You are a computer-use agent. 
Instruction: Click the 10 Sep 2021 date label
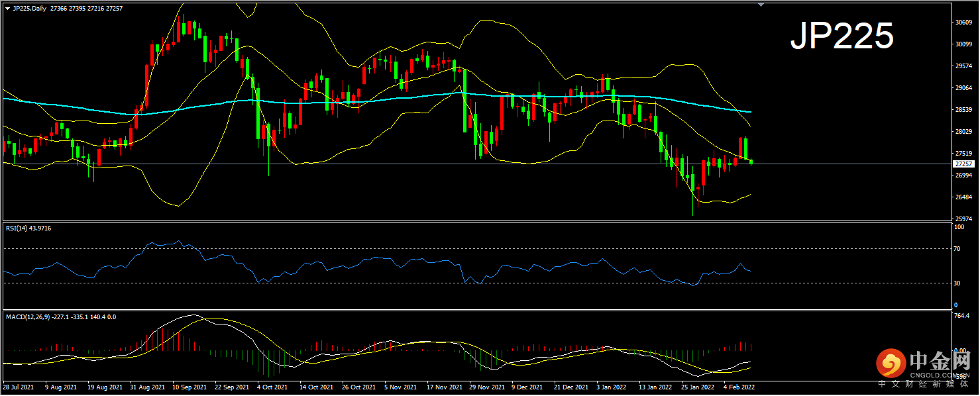tap(188, 387)
